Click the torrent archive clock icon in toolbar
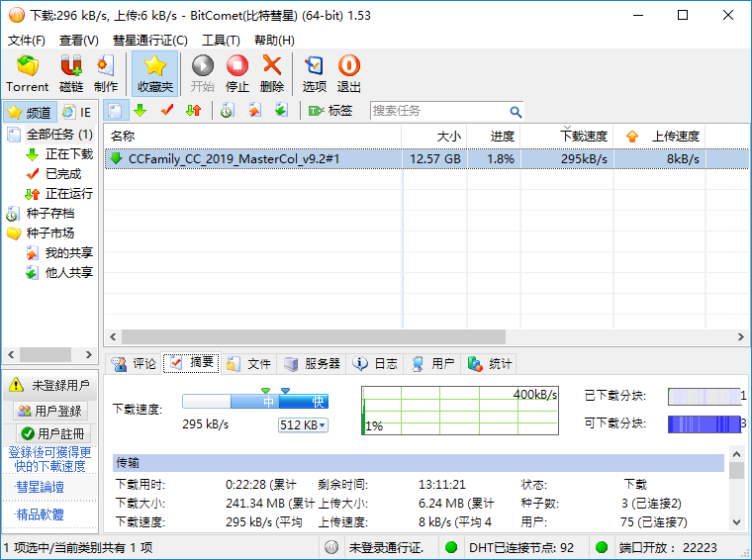The width and height of the screenshot is (752, 560). [x=227, y=111]
